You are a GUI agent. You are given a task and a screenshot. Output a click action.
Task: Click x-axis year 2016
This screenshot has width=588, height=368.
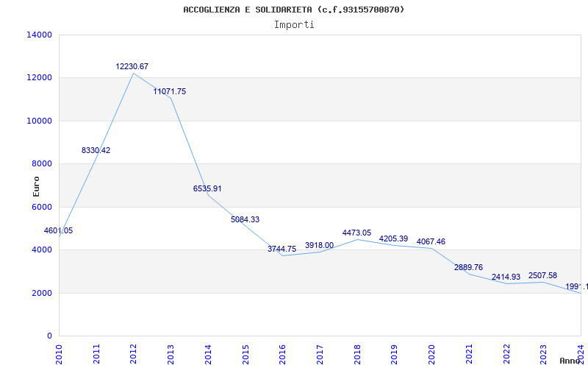282,354
